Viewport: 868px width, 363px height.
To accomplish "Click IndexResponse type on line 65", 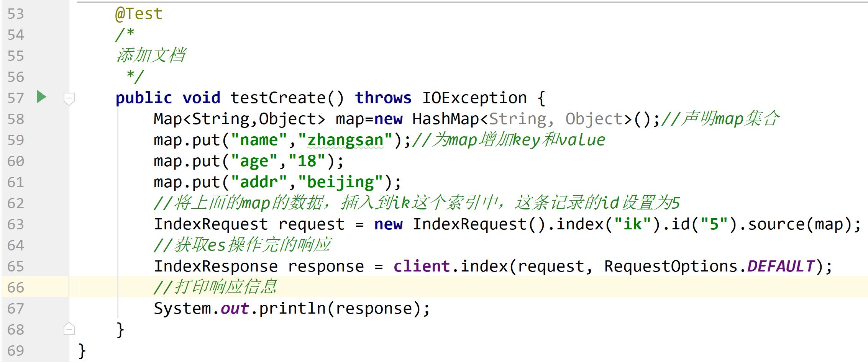I will [216, 267].
